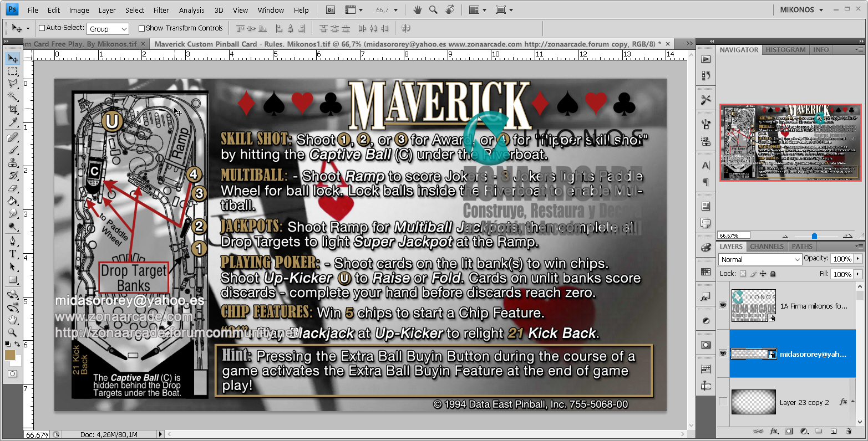
Task: Create a new layer using Layers panel icon
Action: 834,431
